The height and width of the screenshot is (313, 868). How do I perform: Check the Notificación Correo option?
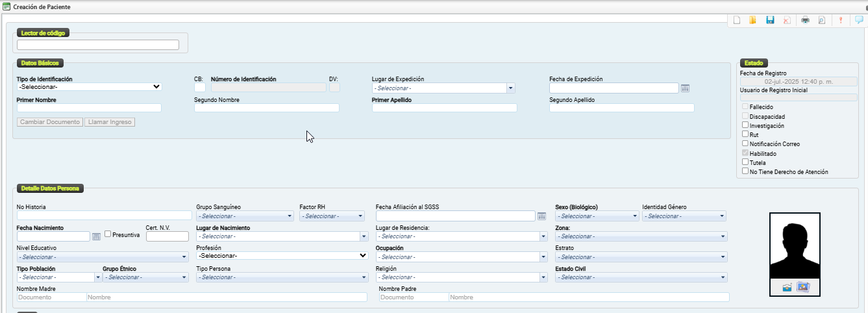coord(745,144)
